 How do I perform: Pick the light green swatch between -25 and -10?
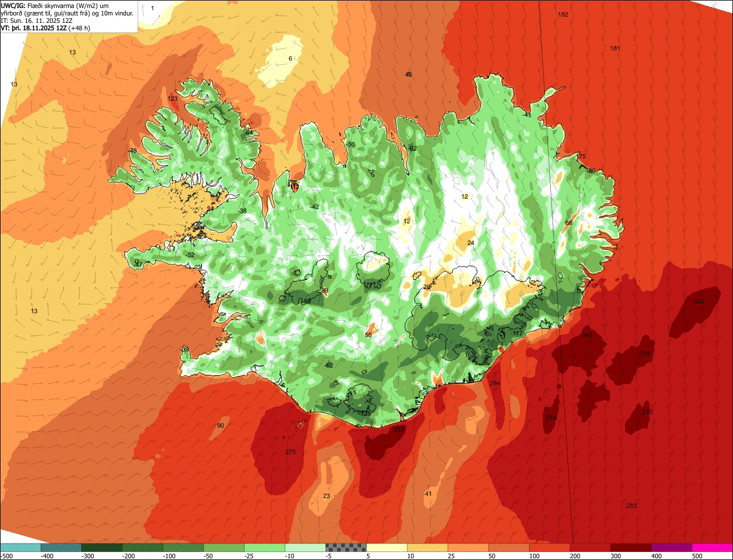265,547
